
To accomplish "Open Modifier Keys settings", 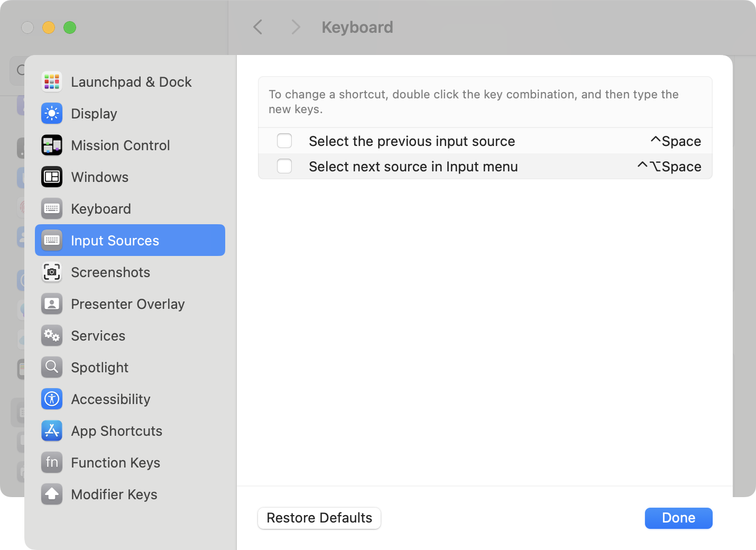I will point(114,494).
